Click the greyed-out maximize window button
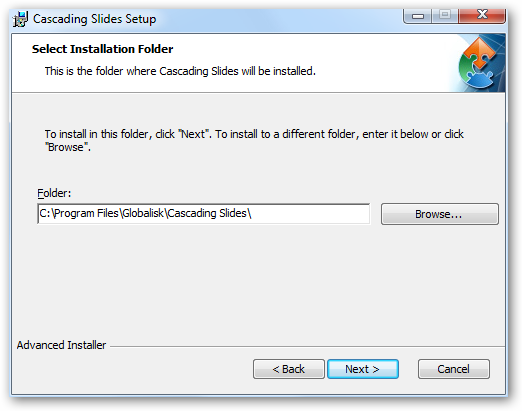The height and width of the screenshot is (411, 522). pyautogui.click(x=445, y=16)
